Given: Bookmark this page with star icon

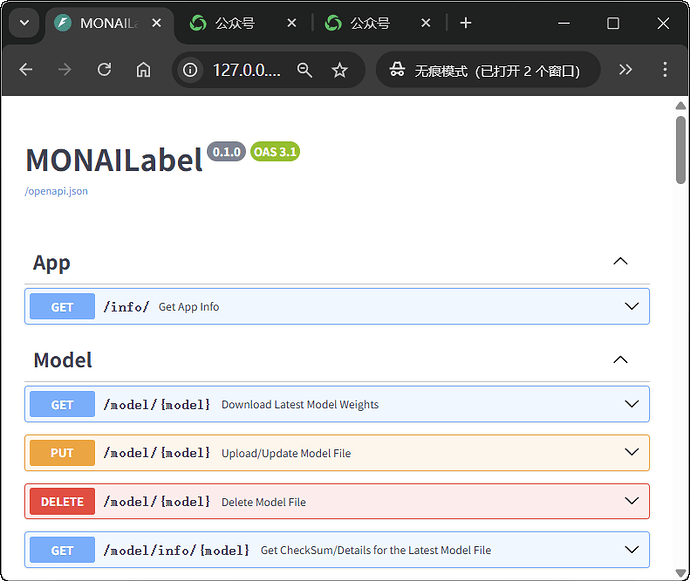Looking at the screenshot, I should (x=339, y=70).
